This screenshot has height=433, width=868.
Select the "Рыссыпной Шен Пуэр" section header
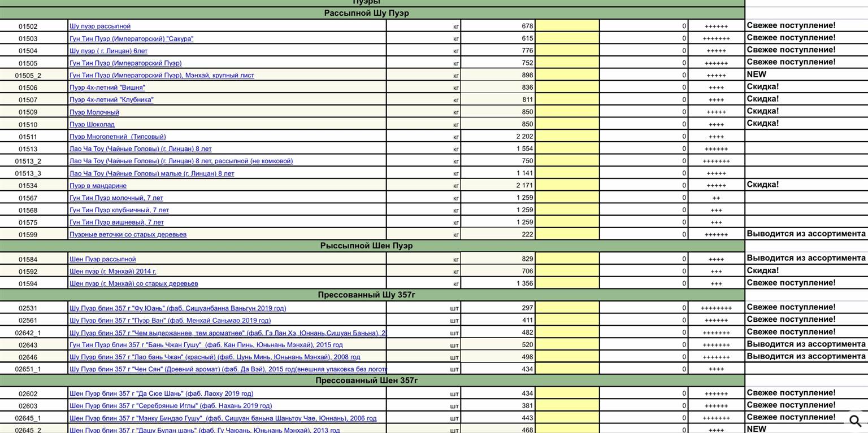click(372, 246)
